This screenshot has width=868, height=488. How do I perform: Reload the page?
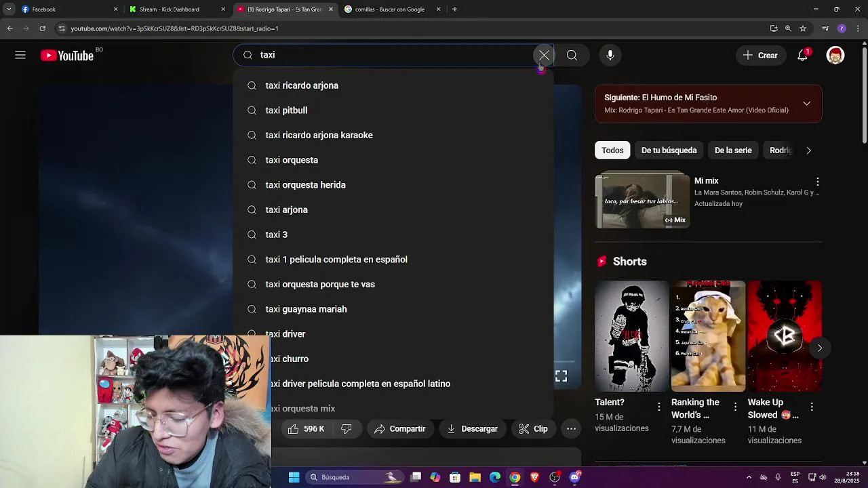pos(42,28)
